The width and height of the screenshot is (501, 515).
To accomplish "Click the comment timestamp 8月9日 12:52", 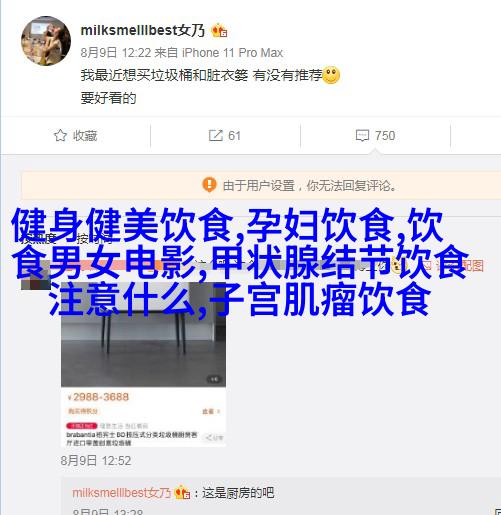I will pos(96,461).
